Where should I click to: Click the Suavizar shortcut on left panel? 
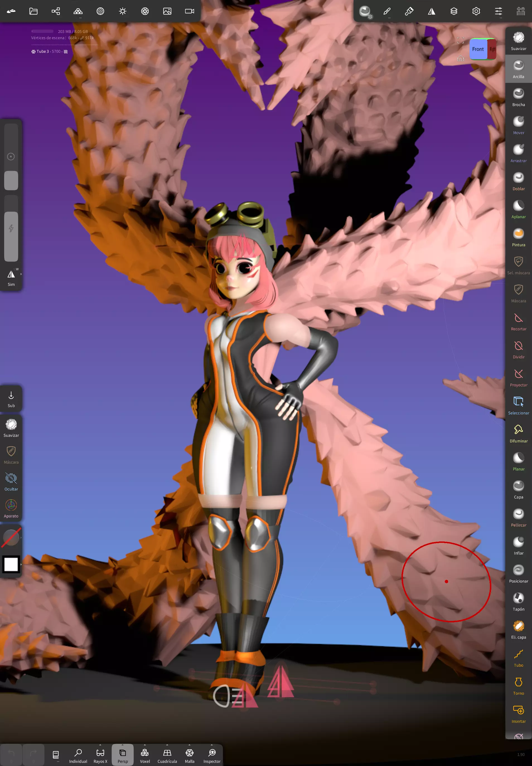click(11, 428)
